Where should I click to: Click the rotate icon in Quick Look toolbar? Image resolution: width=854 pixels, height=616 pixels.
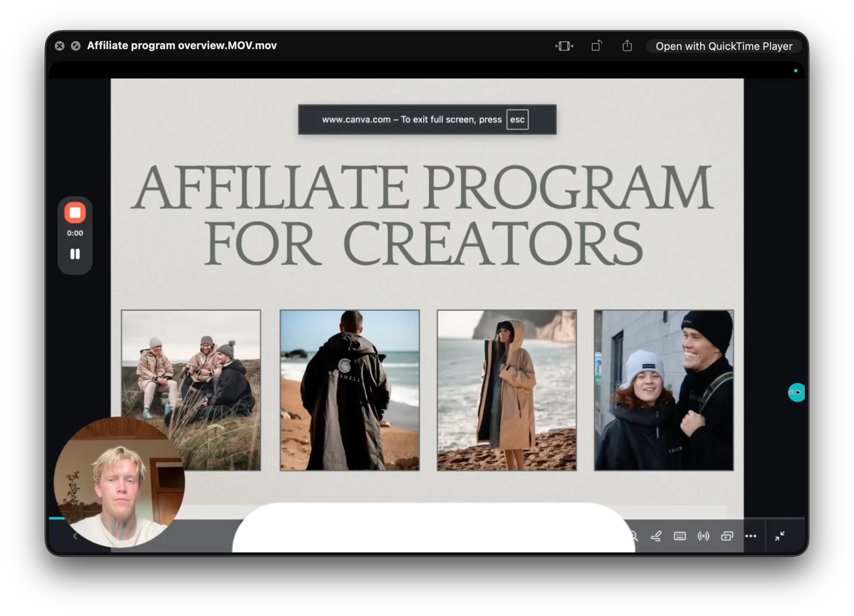coord(597,46)
